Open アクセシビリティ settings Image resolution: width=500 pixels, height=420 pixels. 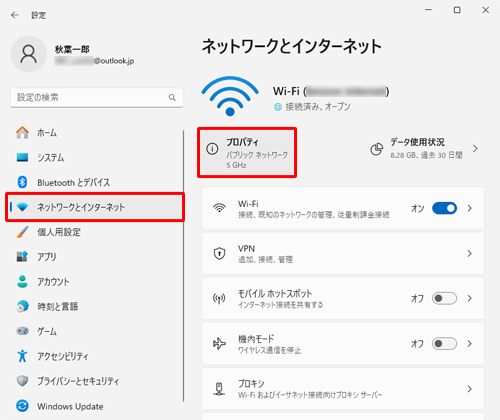(95, 356)
